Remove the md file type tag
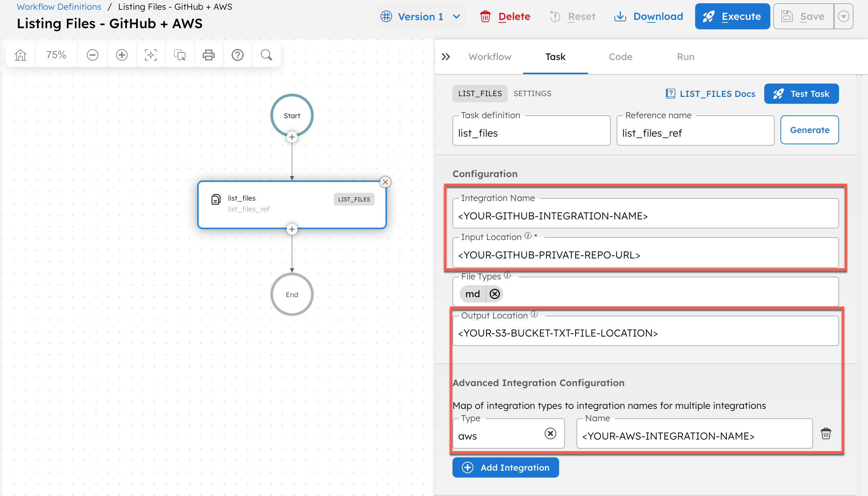Image resolution: width=868 pixels, height=496 pixels. 495,294
